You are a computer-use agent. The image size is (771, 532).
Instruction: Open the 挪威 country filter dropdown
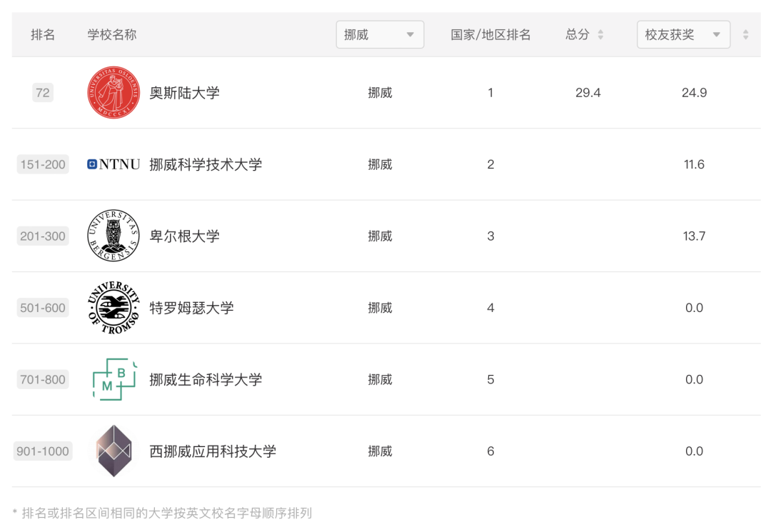tap(380, 34)
